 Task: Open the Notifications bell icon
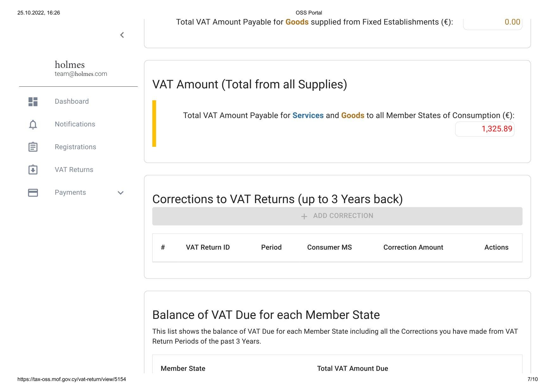pyautogui.click(x=33, y=124)
